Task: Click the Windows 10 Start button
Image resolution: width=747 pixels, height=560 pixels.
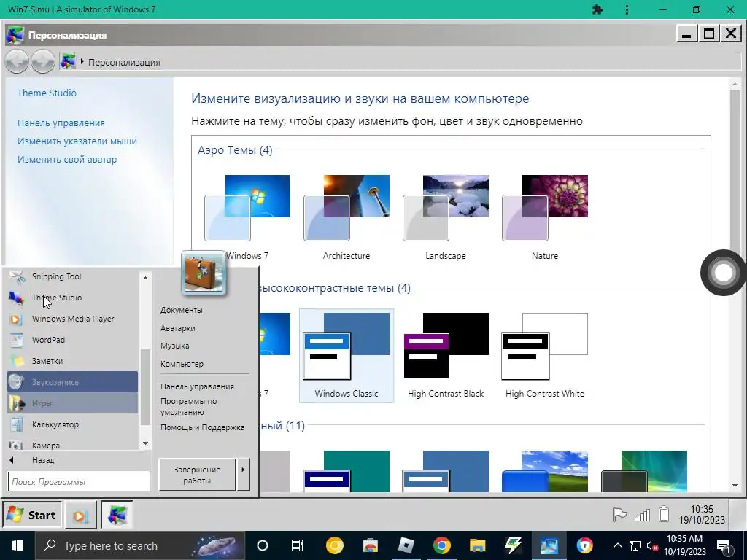Action: click(x=18, y=545)
